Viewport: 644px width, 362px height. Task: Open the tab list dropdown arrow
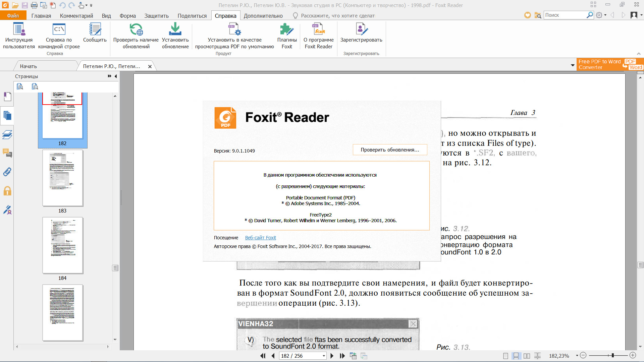[x=573, y=65]
